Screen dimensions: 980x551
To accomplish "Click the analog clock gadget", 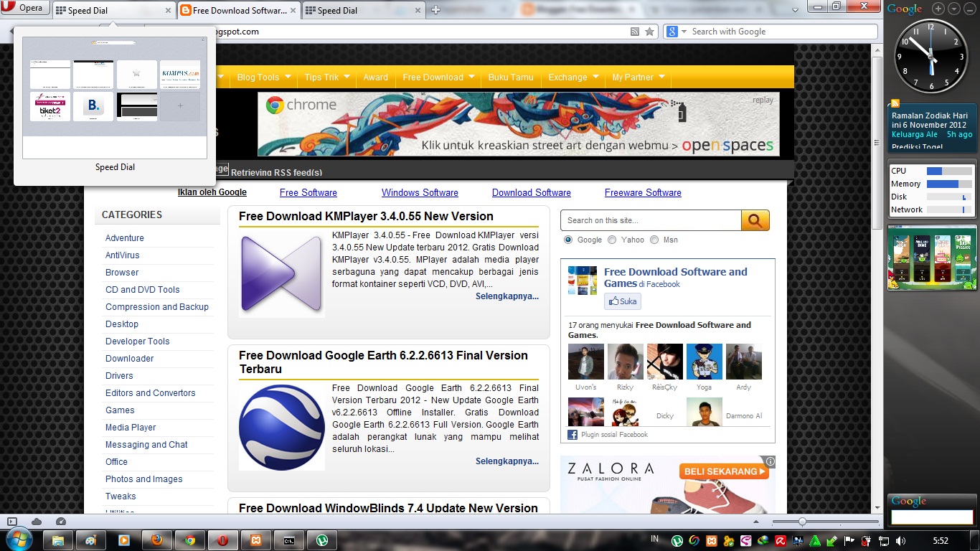I will pos(931,56).
